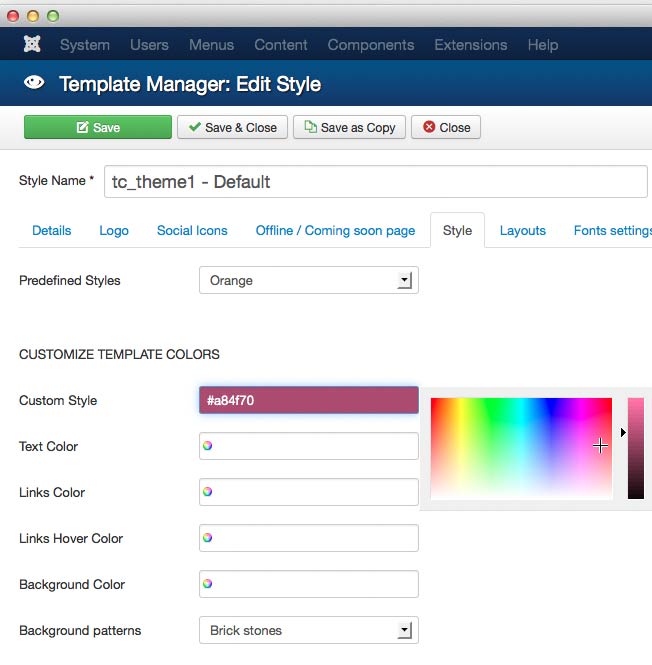Click the color wheel icon in Links Color field
Image resolution: width=652 pixels, height=665 pixels.
click(208, 492)
